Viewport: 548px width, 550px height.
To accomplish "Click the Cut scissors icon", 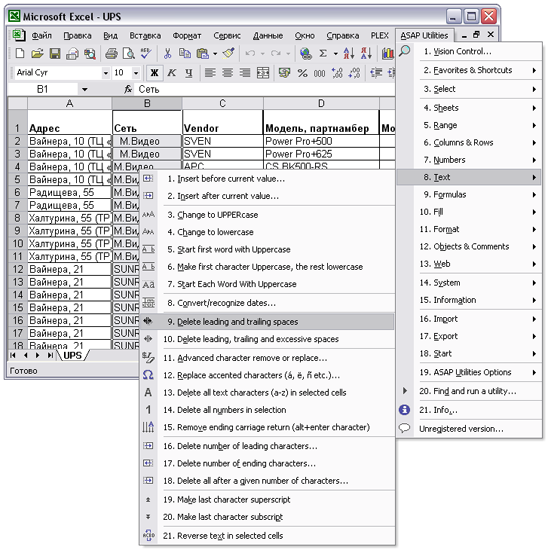I will point(167,54).
